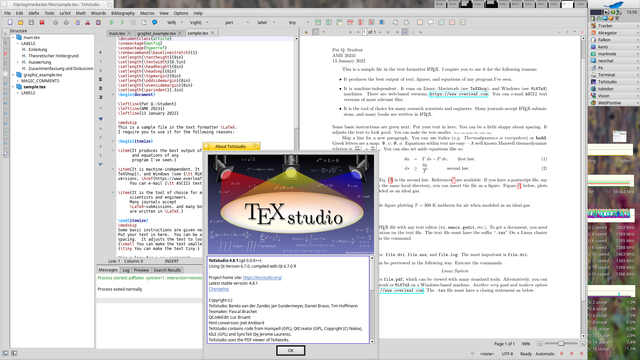Open the Search Results tab
This screenshot has width=640, height=360.
click(167, 270)
